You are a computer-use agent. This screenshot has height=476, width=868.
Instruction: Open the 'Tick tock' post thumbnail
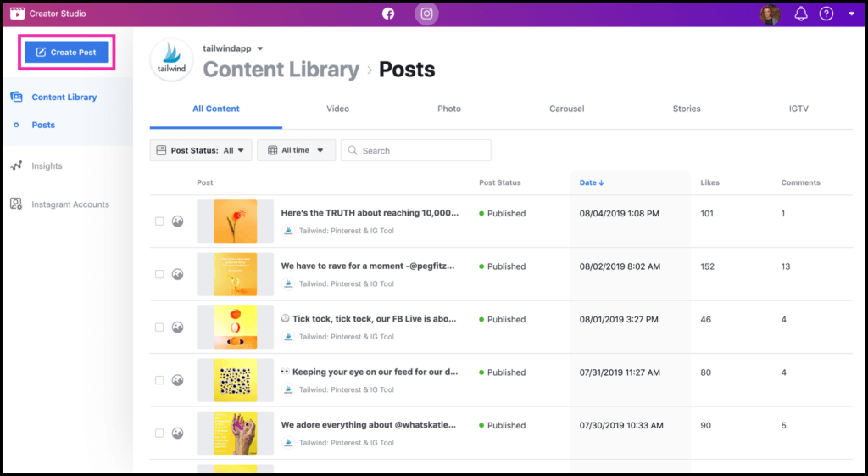236,328
